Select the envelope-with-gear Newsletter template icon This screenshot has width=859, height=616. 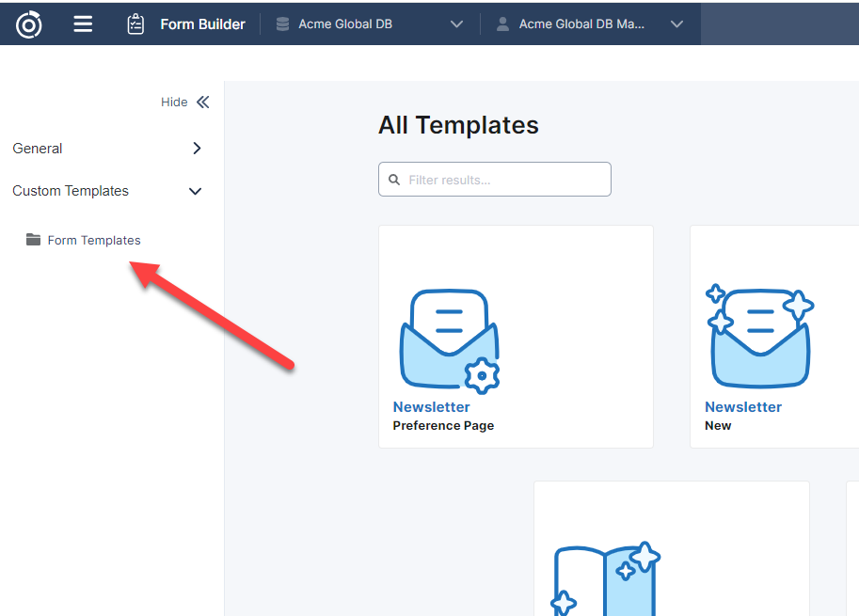pos(450,340)
